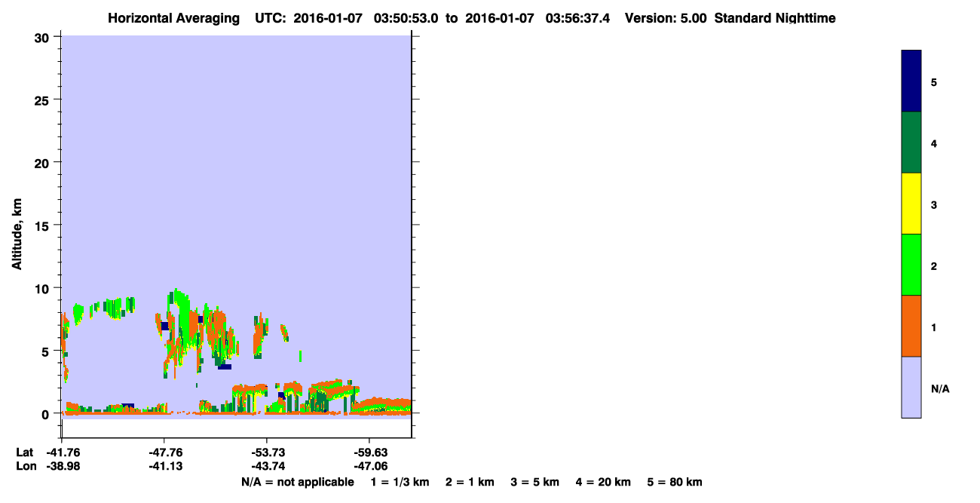Click the 'N/A = not applicable' caption

pos(297,482)
